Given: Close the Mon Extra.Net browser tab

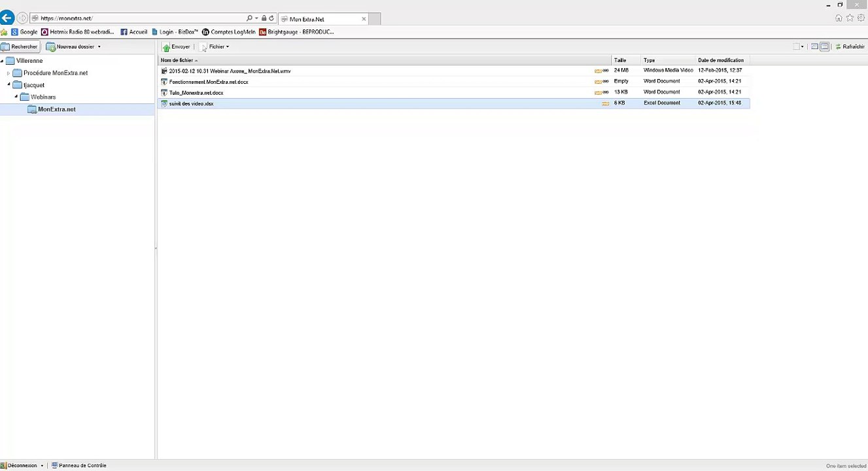Looking at the screenshot, I should 364,19.
